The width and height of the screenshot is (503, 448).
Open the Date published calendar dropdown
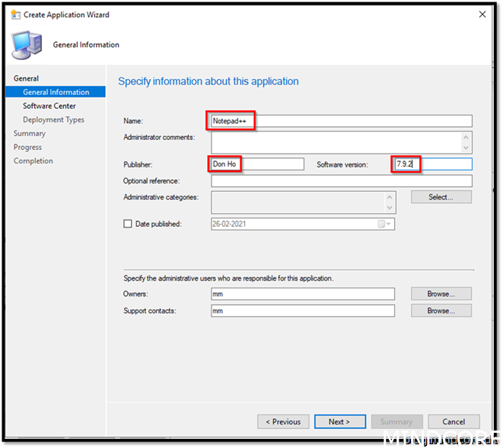(389, 224)
